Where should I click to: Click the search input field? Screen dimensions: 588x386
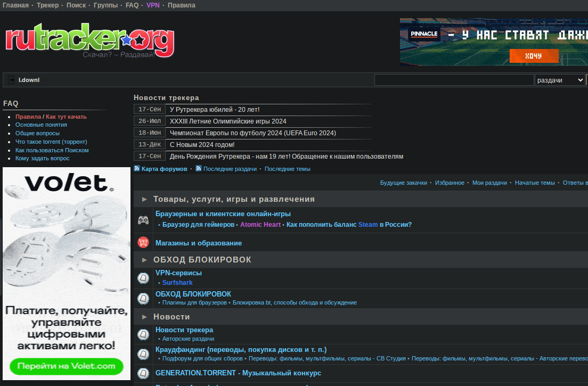point(454,80)
